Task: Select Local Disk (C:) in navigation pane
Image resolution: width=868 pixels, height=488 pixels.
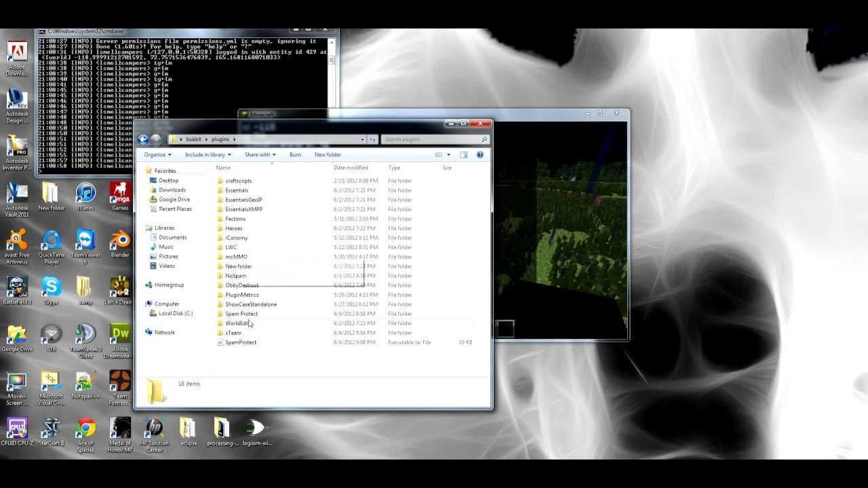Action: (176, 313)
